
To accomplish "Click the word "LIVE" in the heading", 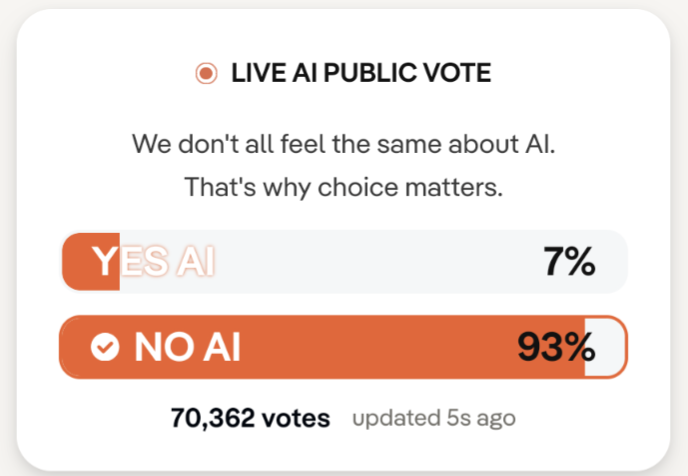I will click(x=254, y=73).
